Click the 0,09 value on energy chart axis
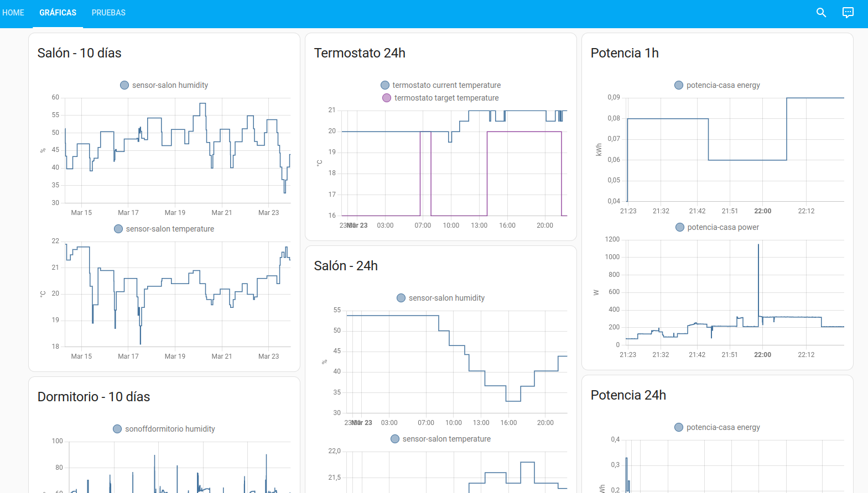 point(614,97)
